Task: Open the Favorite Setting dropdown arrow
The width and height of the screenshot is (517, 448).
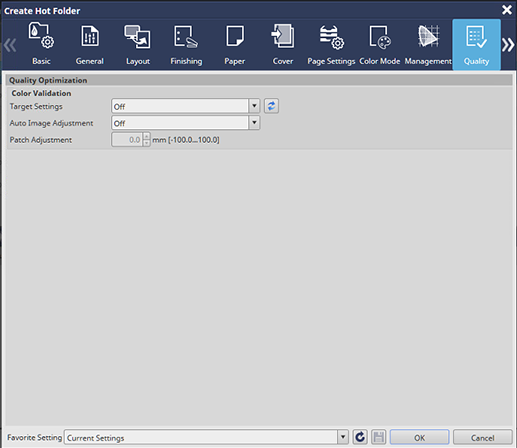Action: [342, 437]
